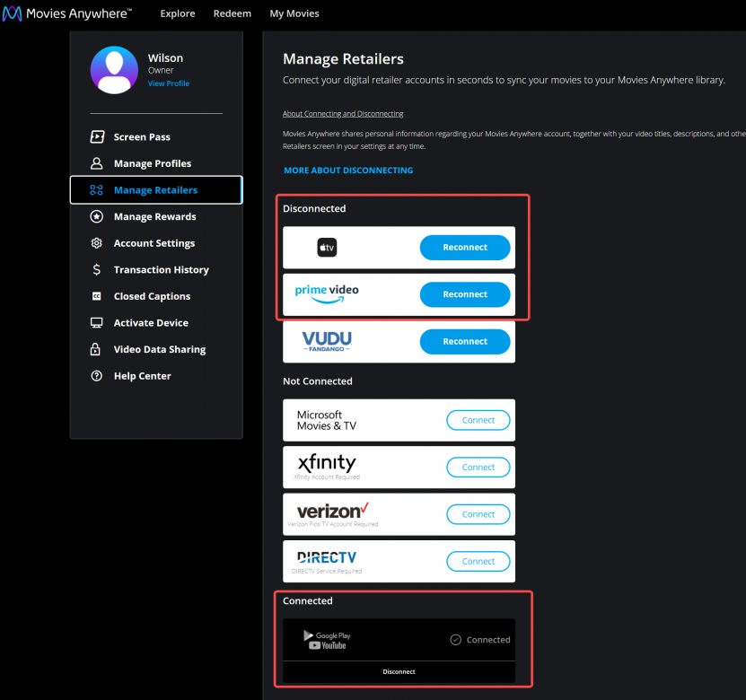746x700 pixels.
Task: Click the Screen Pass sidebar icon
Action: pos(97,137)
